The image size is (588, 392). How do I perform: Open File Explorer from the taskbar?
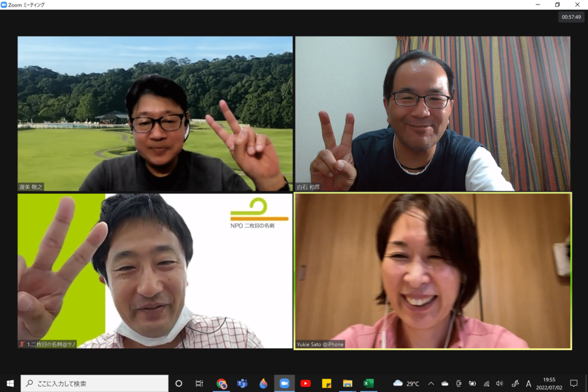click(348, 384)
